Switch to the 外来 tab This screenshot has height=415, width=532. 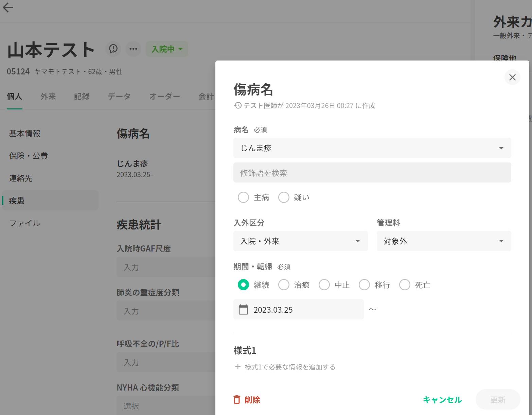[x=48, y=97]
